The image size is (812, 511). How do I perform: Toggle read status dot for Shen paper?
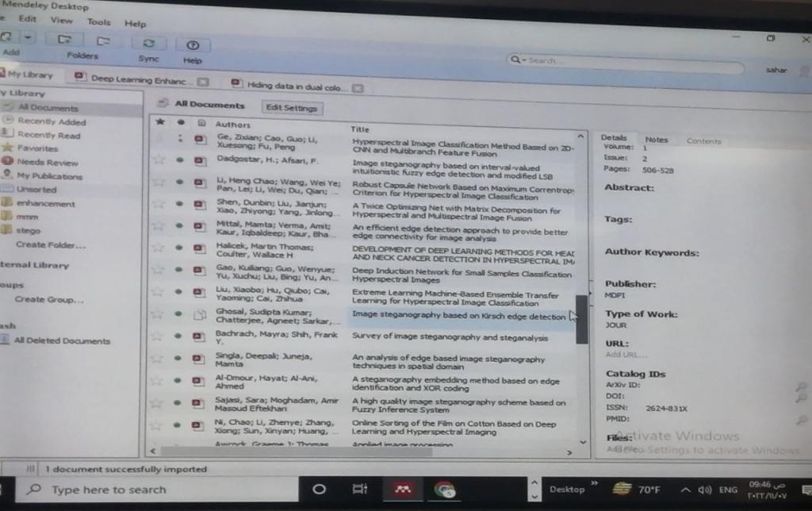tap(180, 204)
